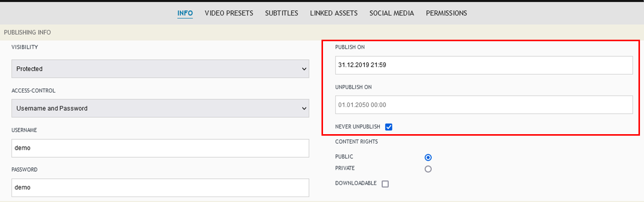Uncheck the Never Unpublish checkbox

[x=388, y=127]
